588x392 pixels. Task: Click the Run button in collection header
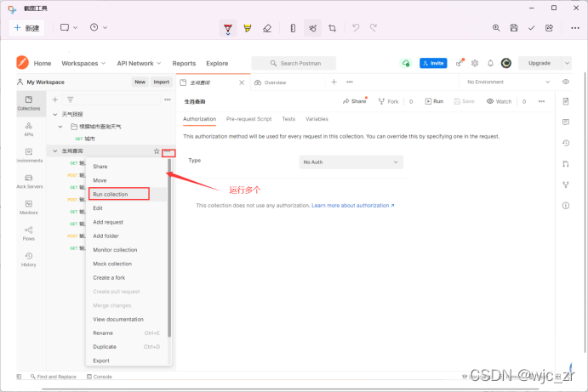tap(434, 101)
